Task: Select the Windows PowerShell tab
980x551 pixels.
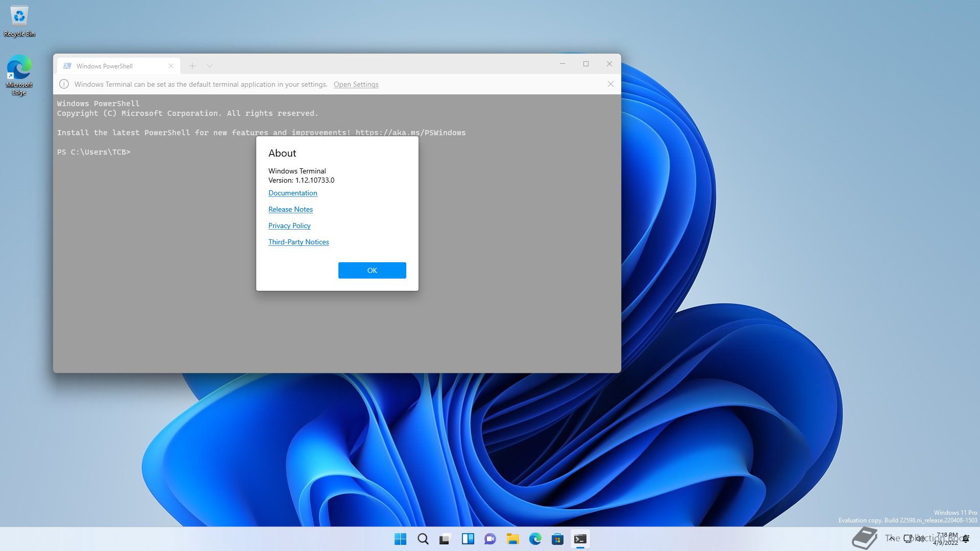Action: (118, 66)
